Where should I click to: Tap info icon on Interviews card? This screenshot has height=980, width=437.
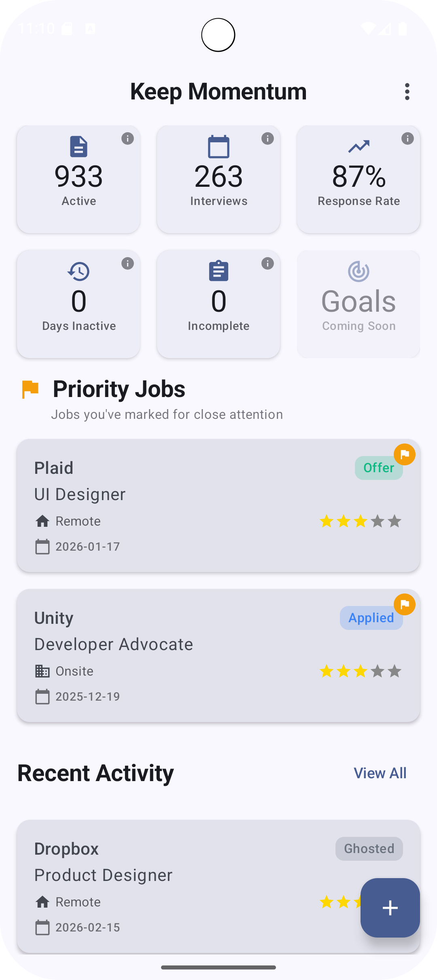coord(267,139)
